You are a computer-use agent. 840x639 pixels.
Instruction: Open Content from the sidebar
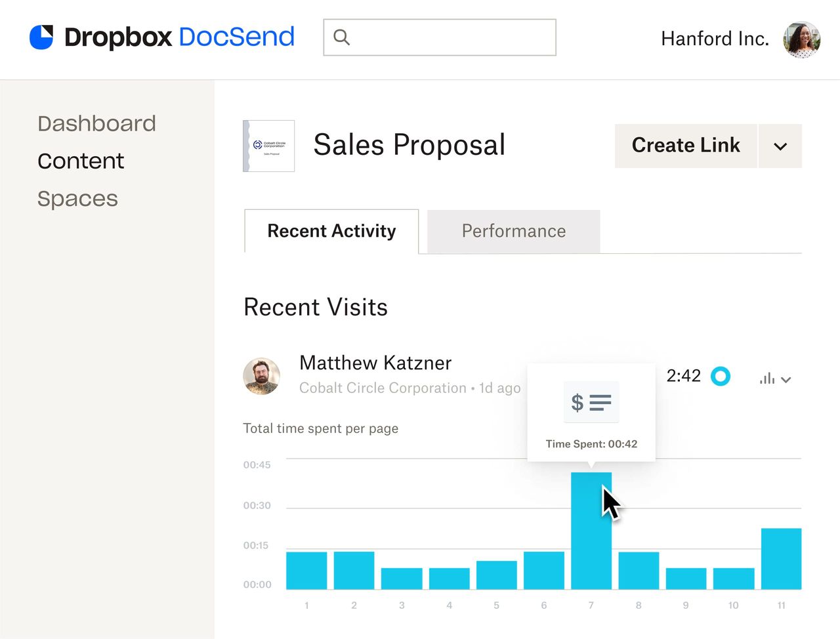[81, 161]
